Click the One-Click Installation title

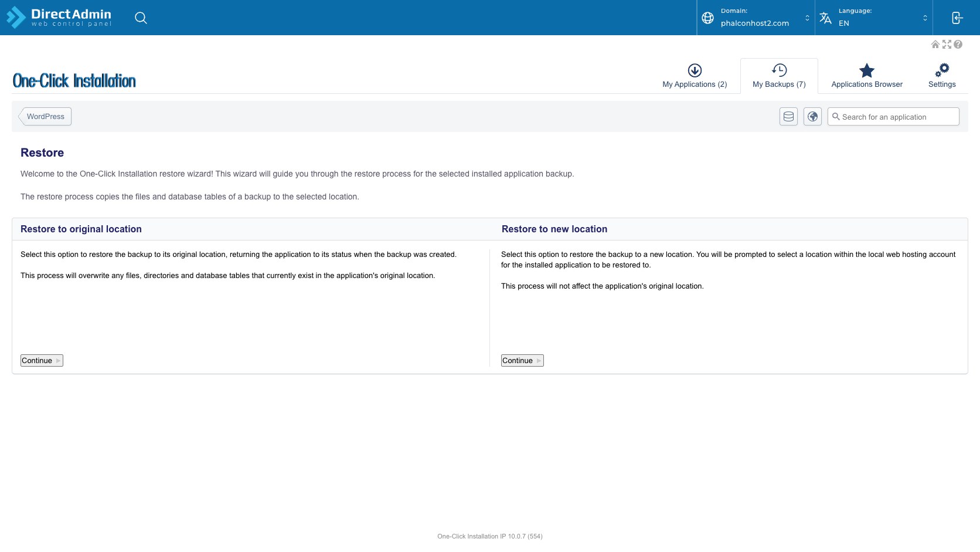(x=74, y=80)
